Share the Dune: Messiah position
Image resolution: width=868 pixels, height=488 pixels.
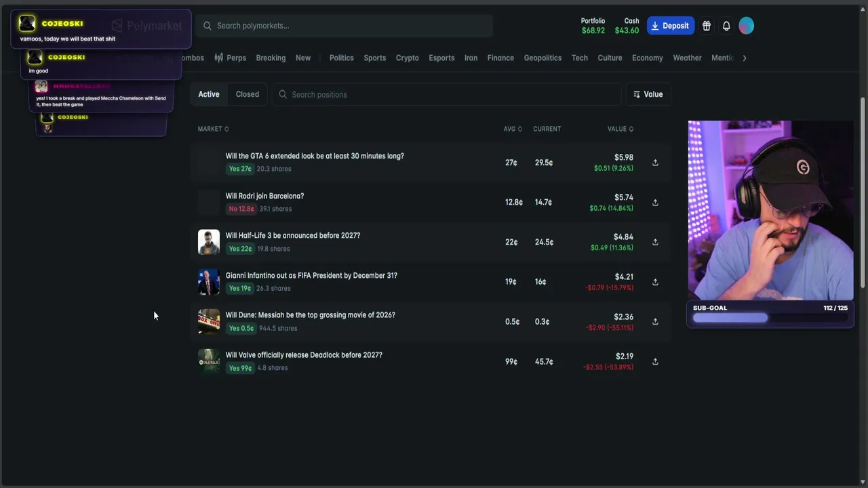point(655,322)
